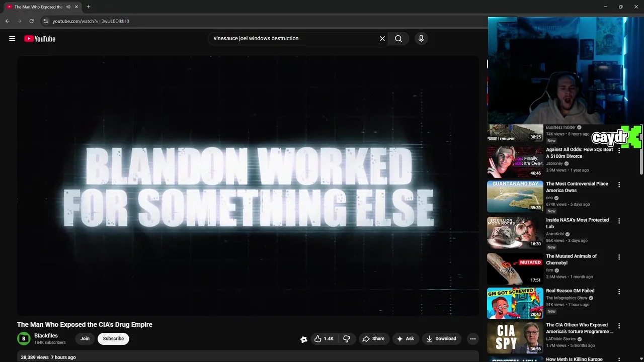
Task: Click the magnifier search button
Action: click(398, 38)
